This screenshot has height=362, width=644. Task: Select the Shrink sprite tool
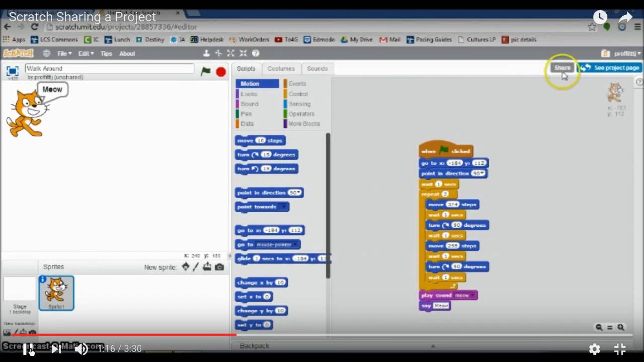(243, 53)
